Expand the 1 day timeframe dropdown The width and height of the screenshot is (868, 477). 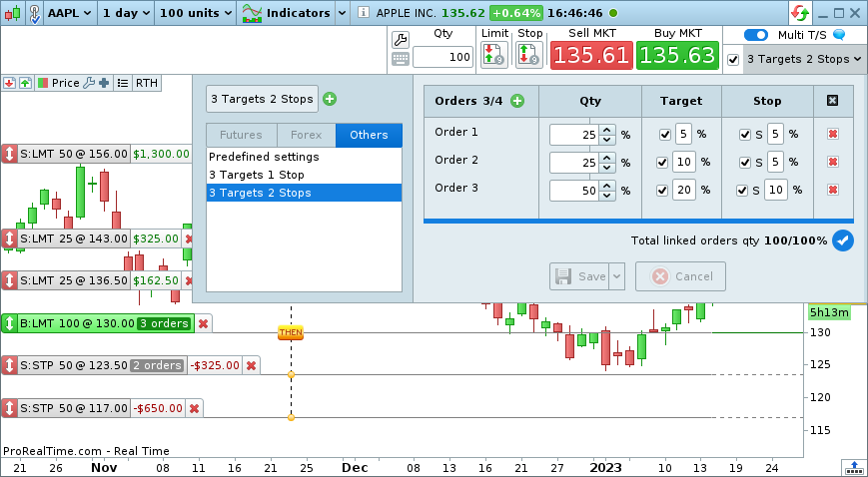coord(126,13)
